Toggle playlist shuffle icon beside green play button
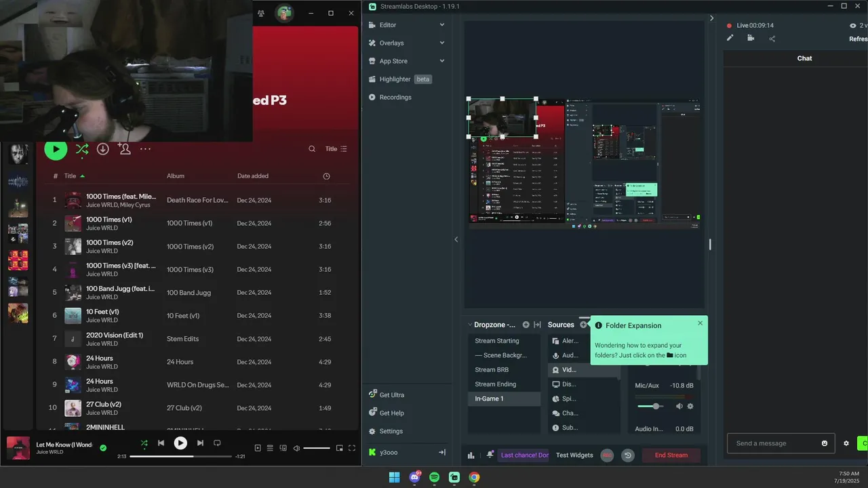 (x=82, y=149)
